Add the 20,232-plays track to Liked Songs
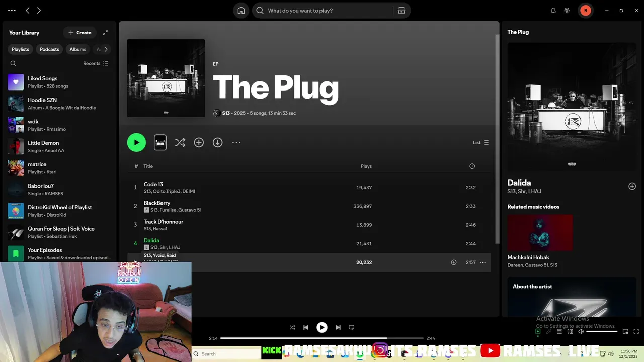This screenshot has width=644, height=362. [x=454, y=262]
